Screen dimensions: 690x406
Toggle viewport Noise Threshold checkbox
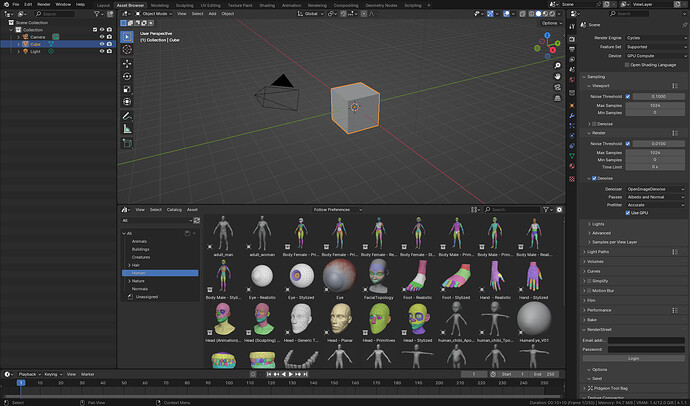628,96
